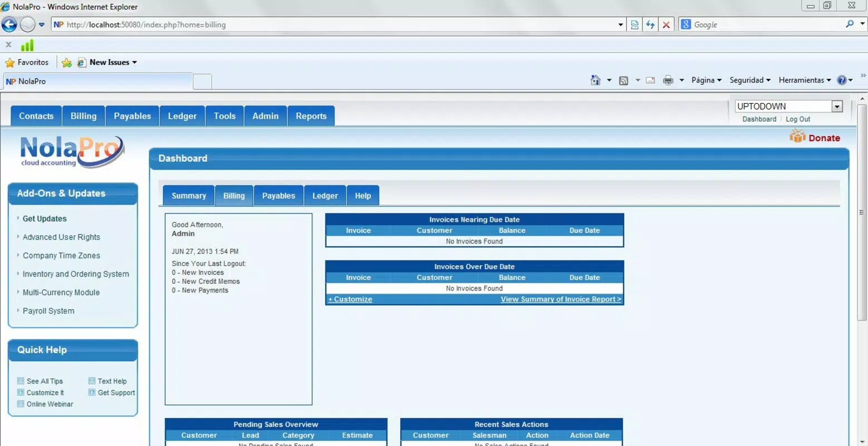Click the Log Out link
Viewport: 868px width, 446px height.
798,119
